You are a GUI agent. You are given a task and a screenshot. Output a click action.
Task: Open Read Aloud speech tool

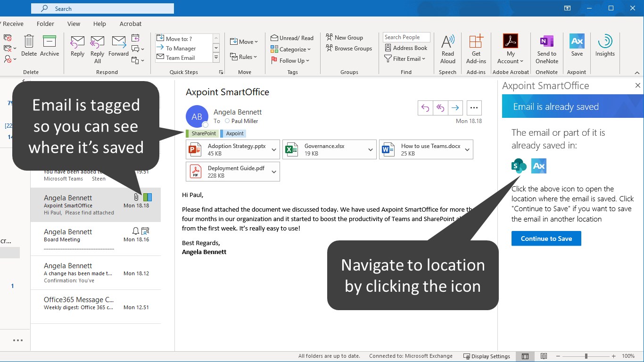pos(448,49)
